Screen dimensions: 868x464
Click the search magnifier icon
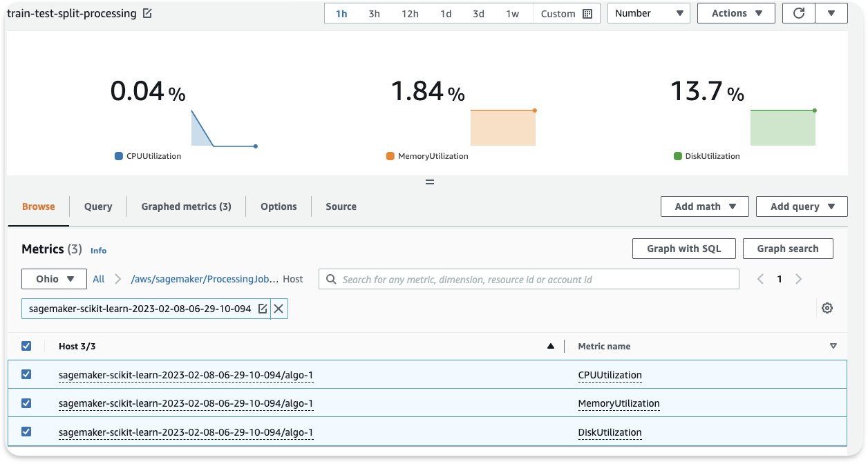332,280
